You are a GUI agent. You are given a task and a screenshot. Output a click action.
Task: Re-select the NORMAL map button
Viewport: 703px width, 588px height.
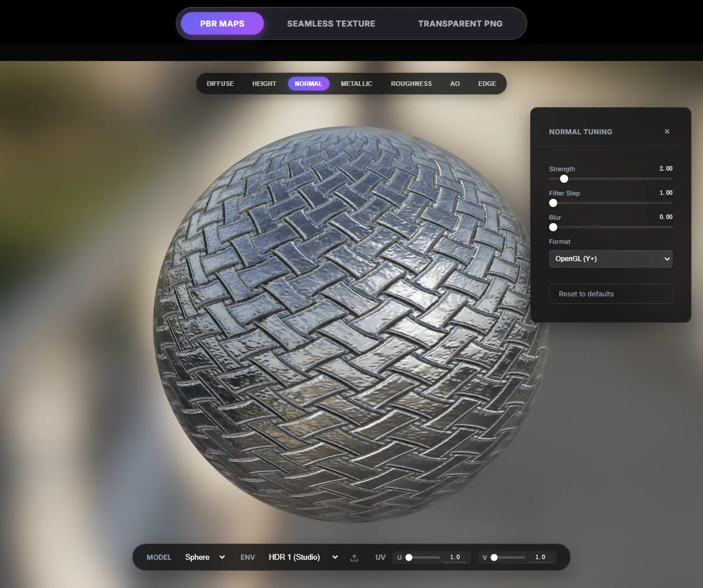click(x=308, y=84)
